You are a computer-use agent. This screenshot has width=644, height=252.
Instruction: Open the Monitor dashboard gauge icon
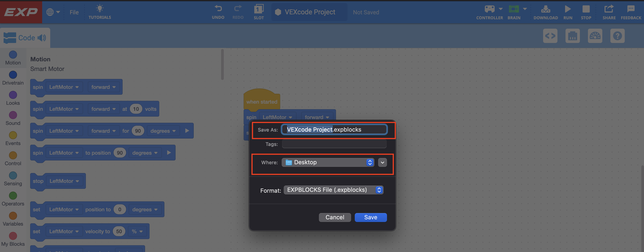595,36
